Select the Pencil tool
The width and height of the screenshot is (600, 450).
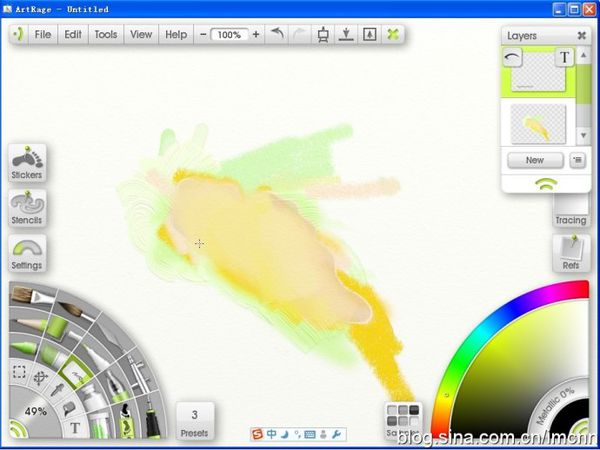[x=28, y=323]
